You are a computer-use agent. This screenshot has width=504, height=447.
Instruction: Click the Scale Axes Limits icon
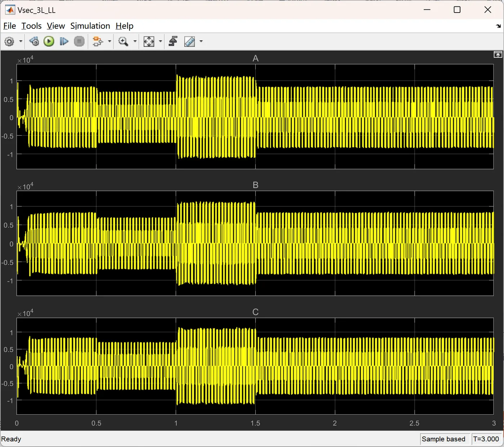149,42
